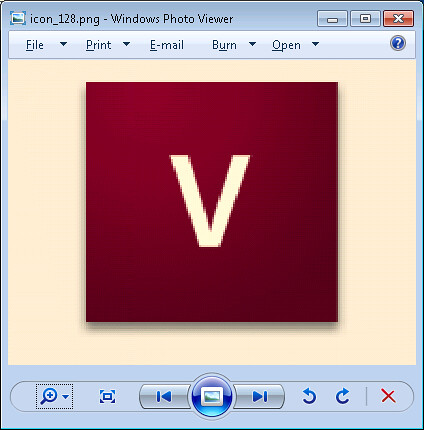Delete the picture with red X
Image resolution: width=424 pixels, height=430 pixels.
coord(388,397)
